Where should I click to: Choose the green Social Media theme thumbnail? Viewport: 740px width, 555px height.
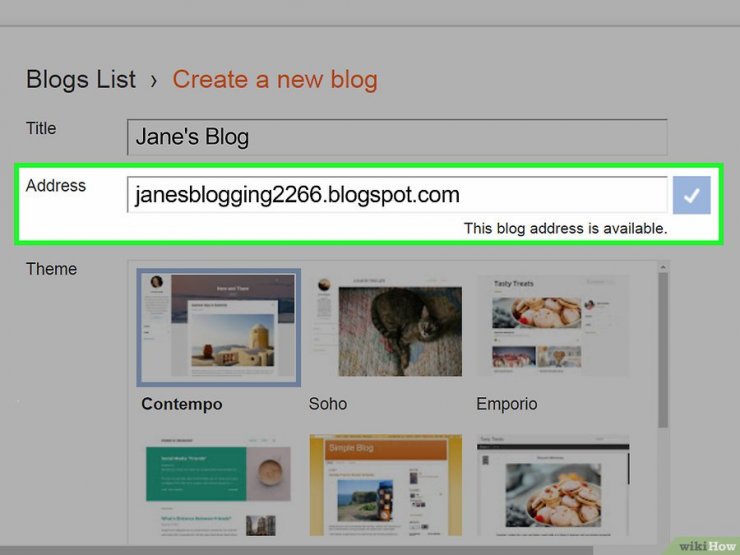coord(219,486)
